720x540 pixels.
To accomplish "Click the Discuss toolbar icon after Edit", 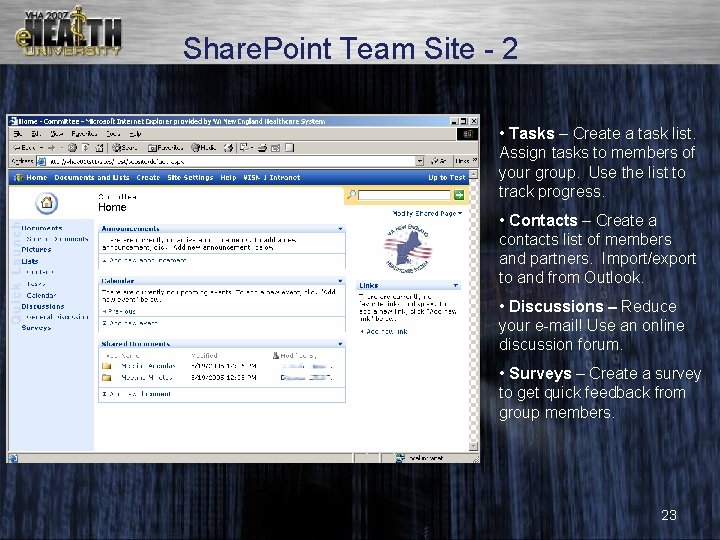I will (289, 148).
